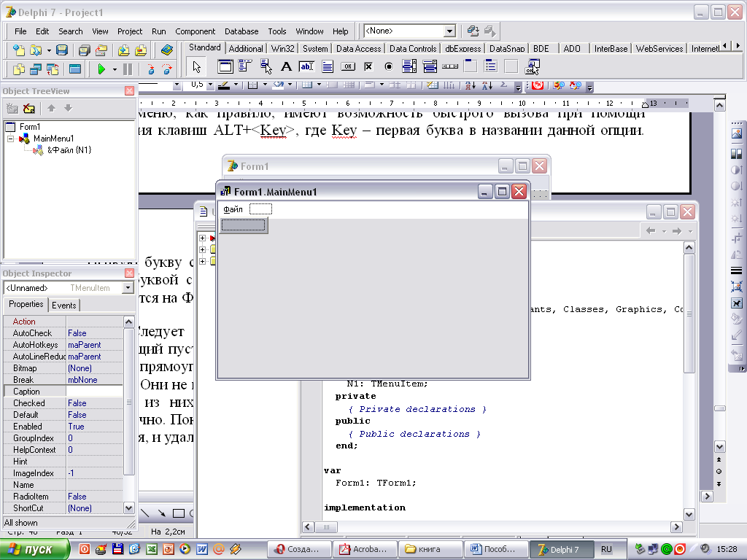Image resolution: width=747 pixels, height=560 pixels.
Task: Click the Open Project icon
Action: (x=101, y=50)
